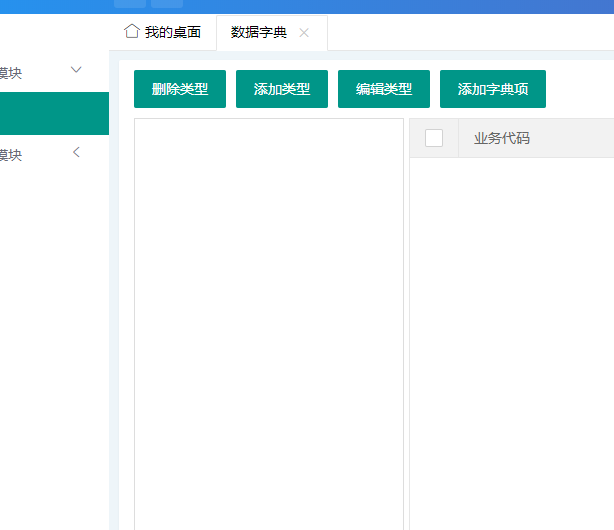Image resolution: width=614 pixels, height=530 pixels.
Task: Click the home icon on the 我的桌面 tab
Action: click(x=131, y=32)
